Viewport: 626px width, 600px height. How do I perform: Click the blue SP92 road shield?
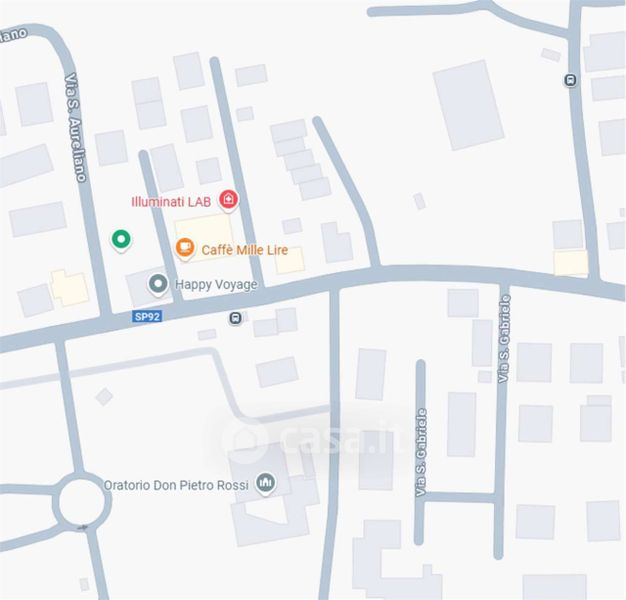147,317
